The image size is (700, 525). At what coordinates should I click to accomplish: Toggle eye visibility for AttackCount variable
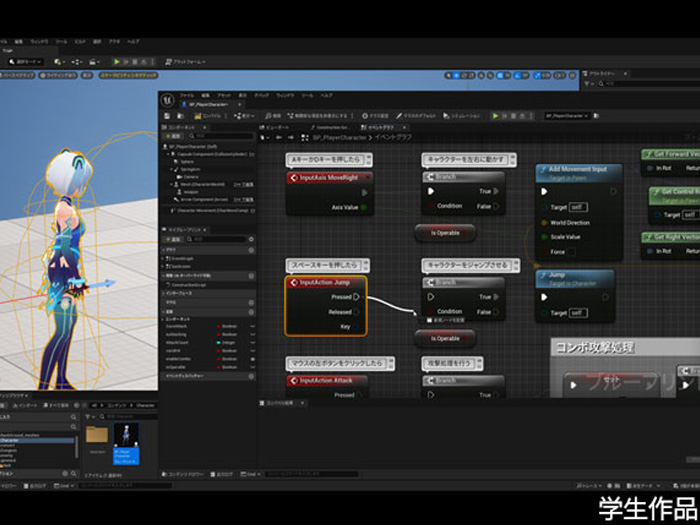tap(253, 343)
